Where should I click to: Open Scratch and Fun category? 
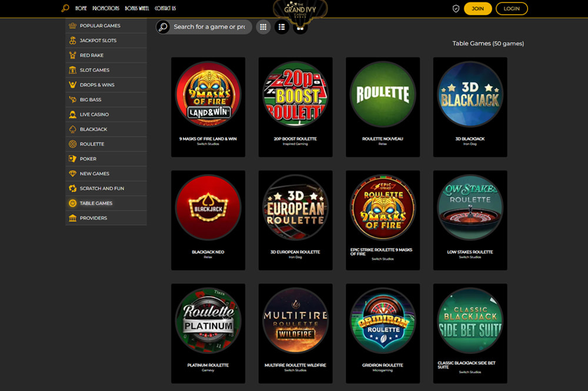[106, 189]
